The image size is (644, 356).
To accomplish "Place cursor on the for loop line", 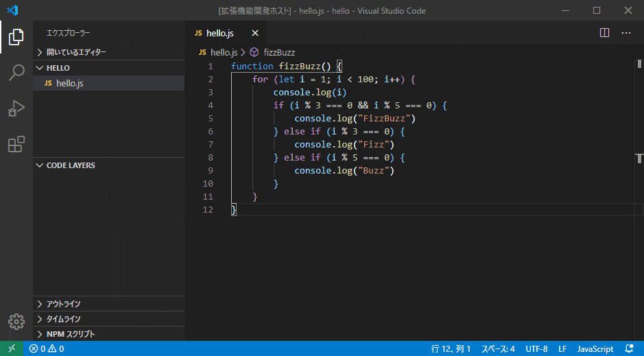I will pos(333,80).
